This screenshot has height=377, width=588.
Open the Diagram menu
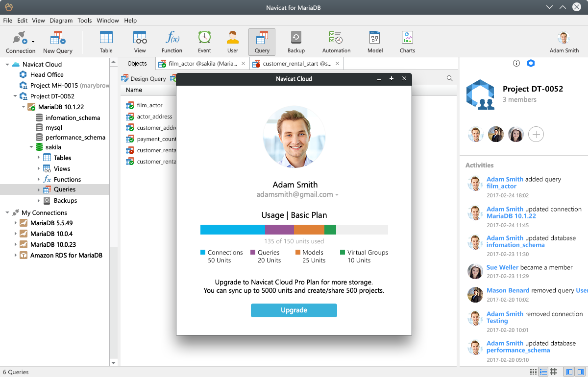[61, 21]
